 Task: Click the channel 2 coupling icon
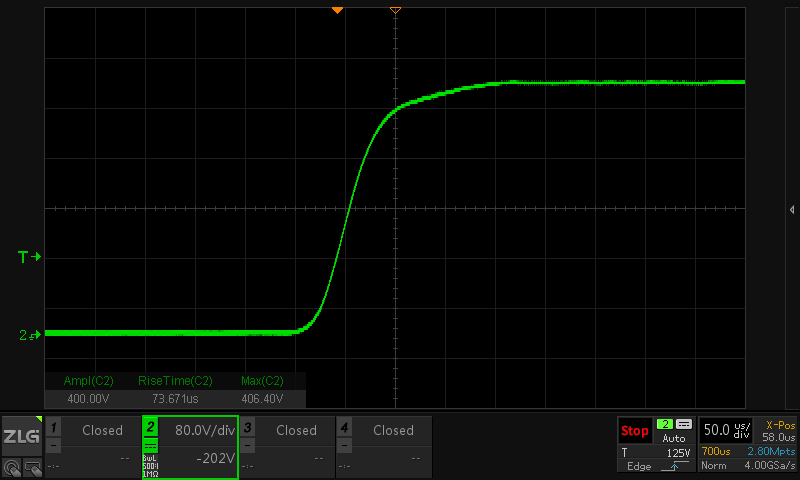151,447
